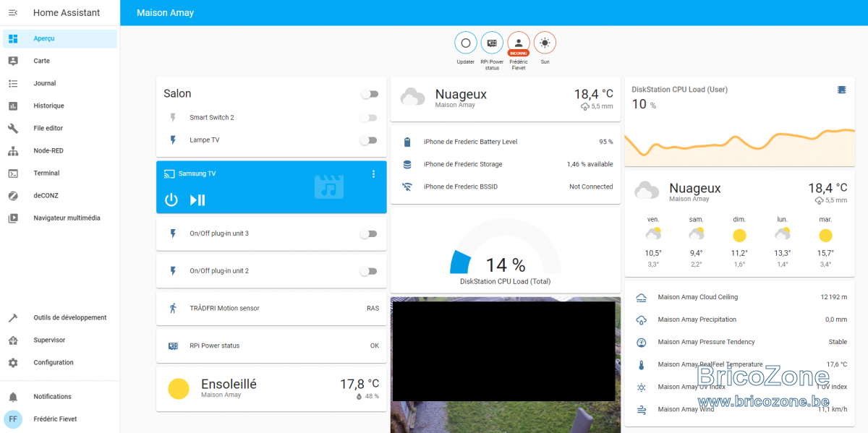Open RPi Power status badge

click(x=492, y=43)
